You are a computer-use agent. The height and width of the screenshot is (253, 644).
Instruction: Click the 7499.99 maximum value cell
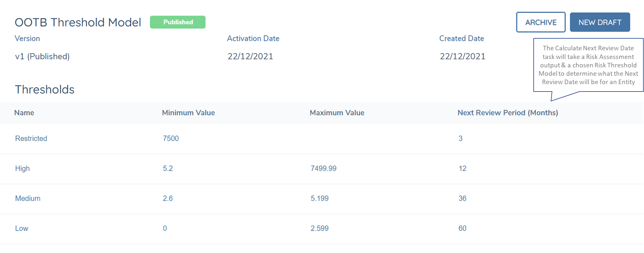(323, 168)
